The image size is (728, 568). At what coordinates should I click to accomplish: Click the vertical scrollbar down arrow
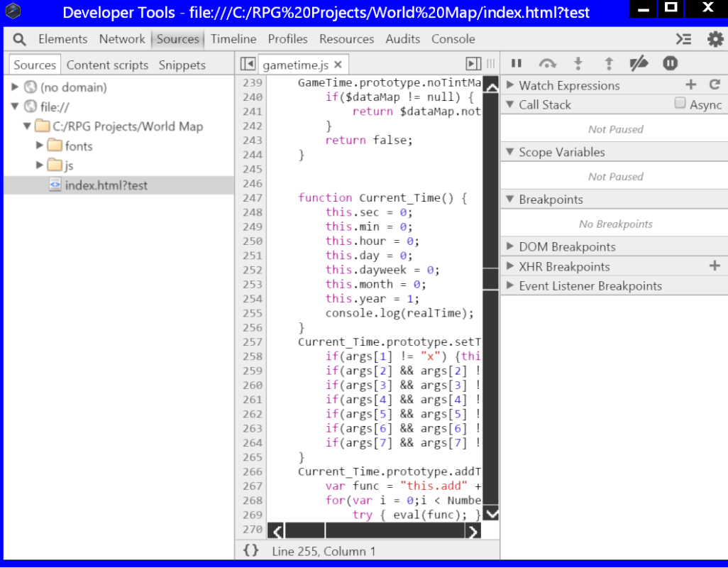[491, 513]
